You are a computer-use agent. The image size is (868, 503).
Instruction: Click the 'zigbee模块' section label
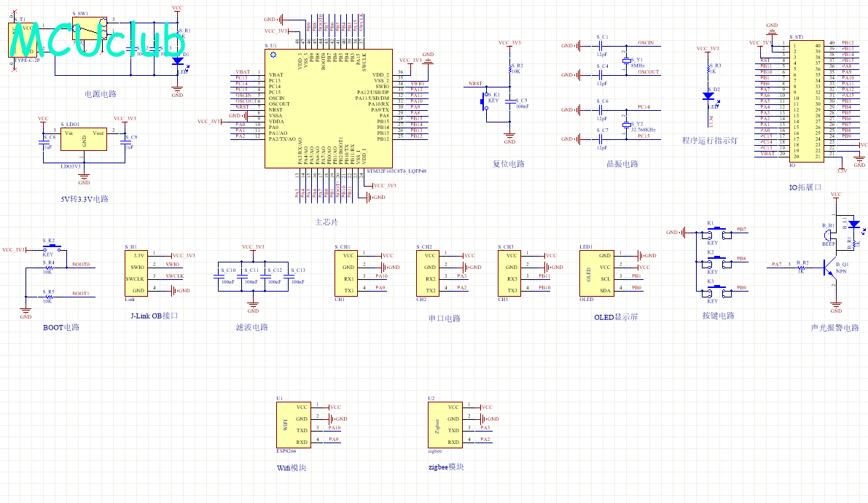click(x=446, y=467)
